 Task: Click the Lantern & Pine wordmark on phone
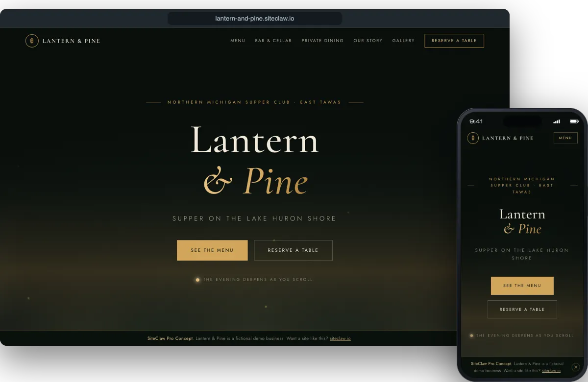coord(508,138)
